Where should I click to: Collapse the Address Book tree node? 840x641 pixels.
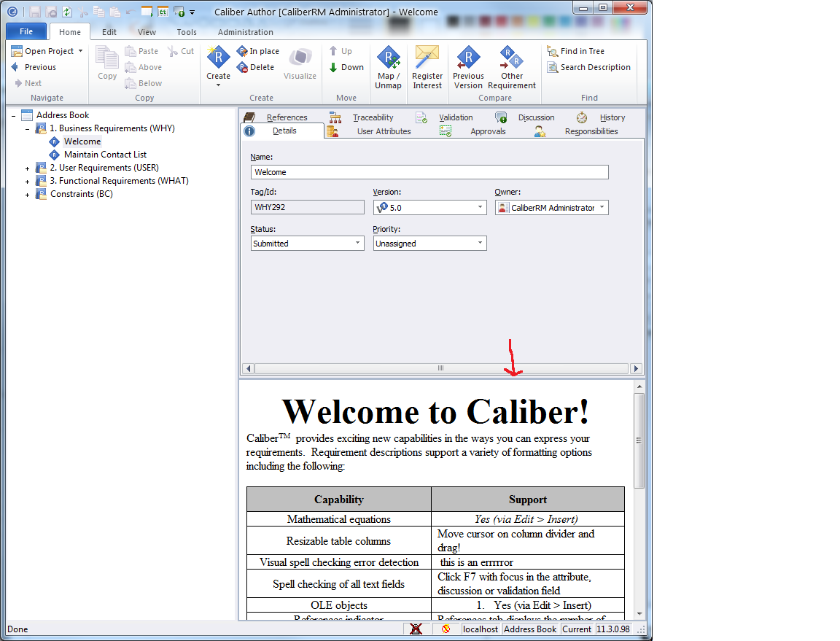(x=13, y=115)
